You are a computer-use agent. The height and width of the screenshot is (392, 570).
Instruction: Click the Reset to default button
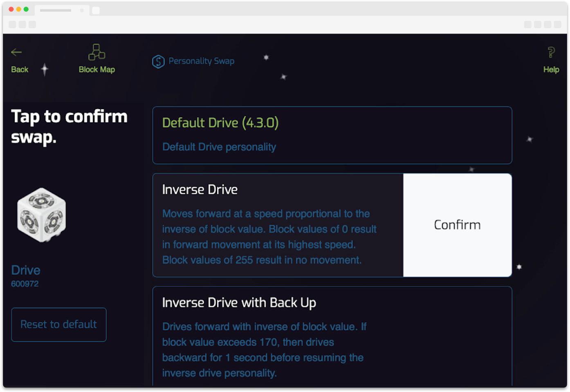(58, 325)
